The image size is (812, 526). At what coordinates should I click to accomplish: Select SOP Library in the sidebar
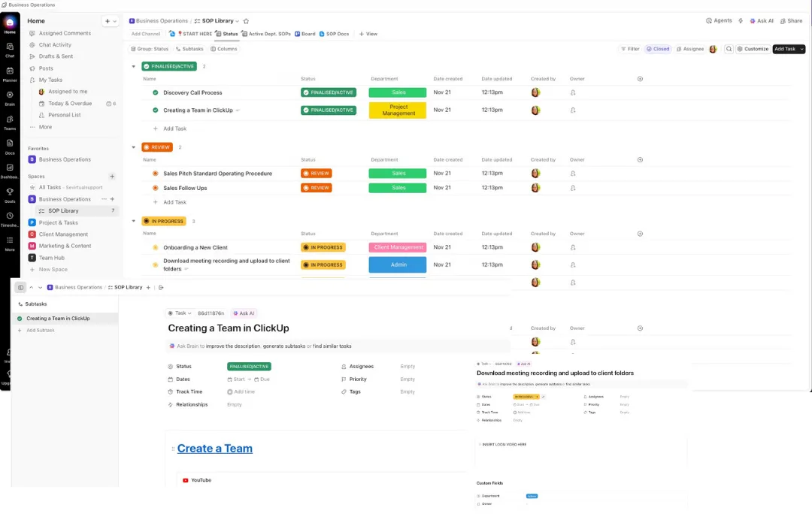[77, 210]
